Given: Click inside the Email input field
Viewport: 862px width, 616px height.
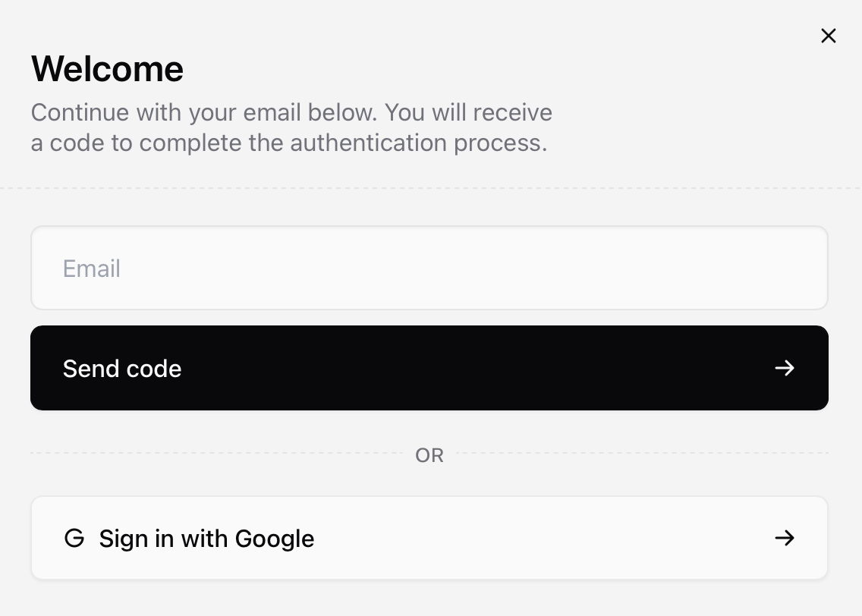Looking at the screenshot, I should [x=429, y=268].
